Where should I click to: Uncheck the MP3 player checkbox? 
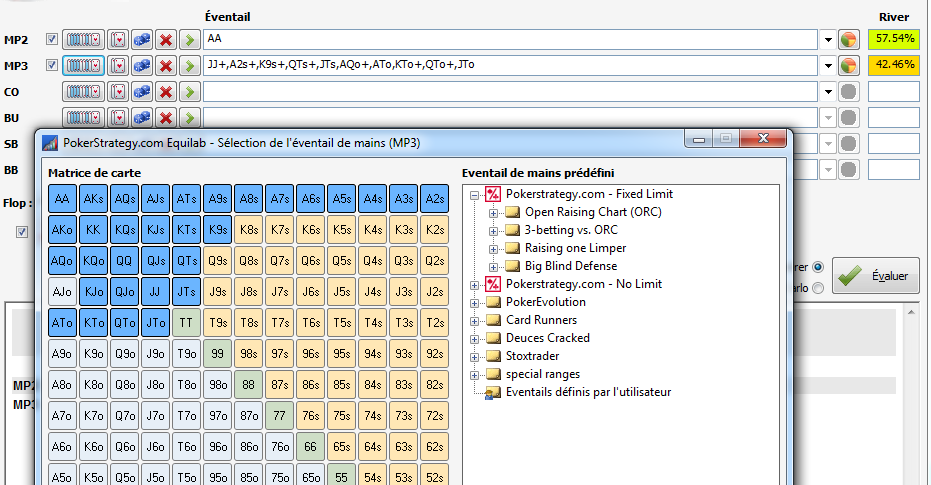(x=52, y=65)
